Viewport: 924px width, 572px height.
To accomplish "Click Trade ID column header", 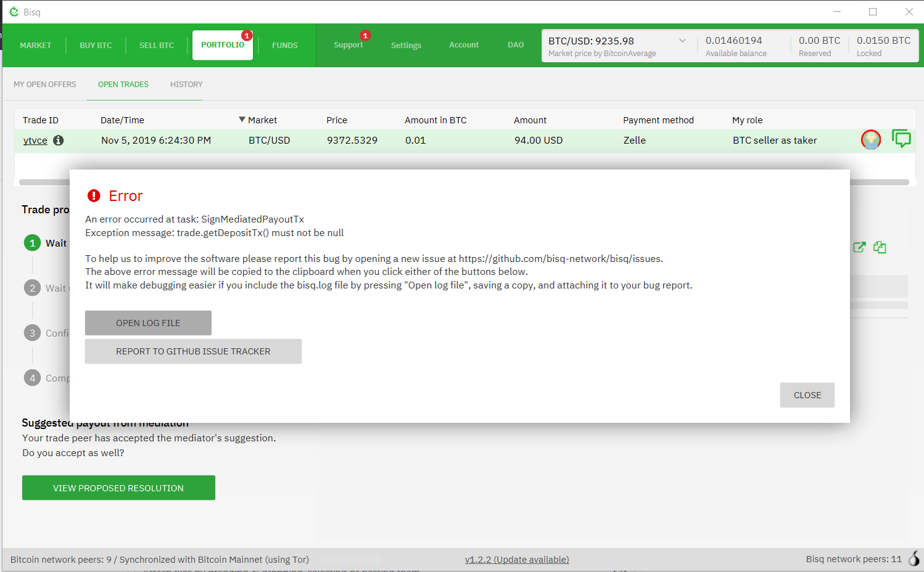I will pos(41,120).
